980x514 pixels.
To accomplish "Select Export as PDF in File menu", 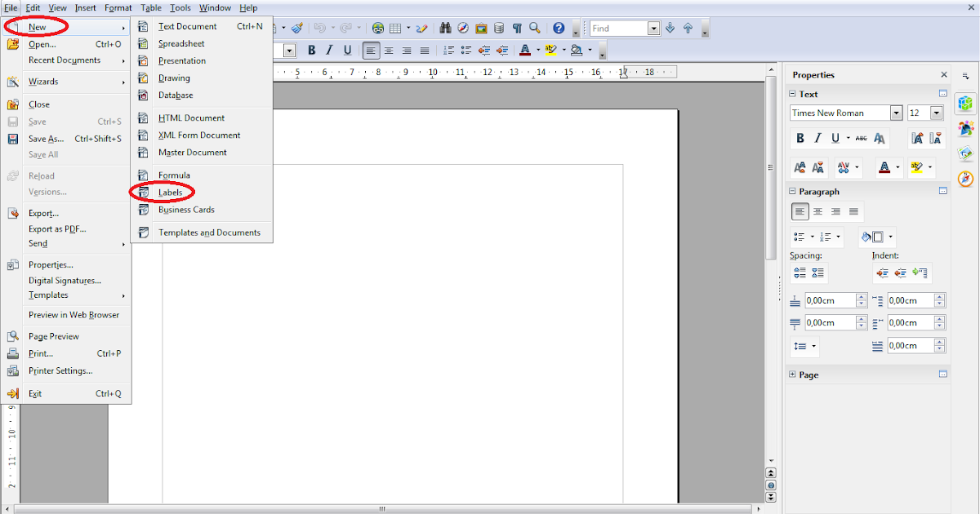I will 57,229.
